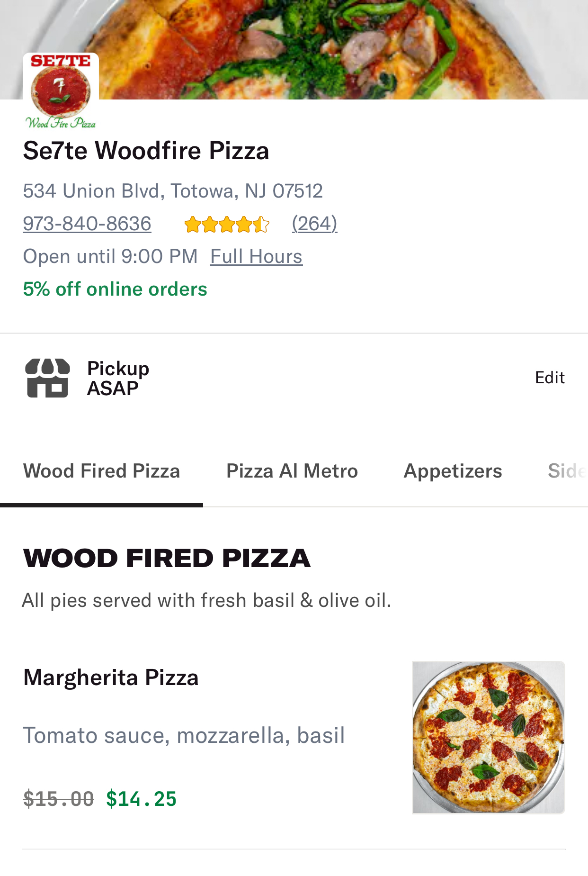Viewport: 588px width, 876px height.
Task: Open the Margherita Pizza thumbnail image
Action: tap(488, 737)
